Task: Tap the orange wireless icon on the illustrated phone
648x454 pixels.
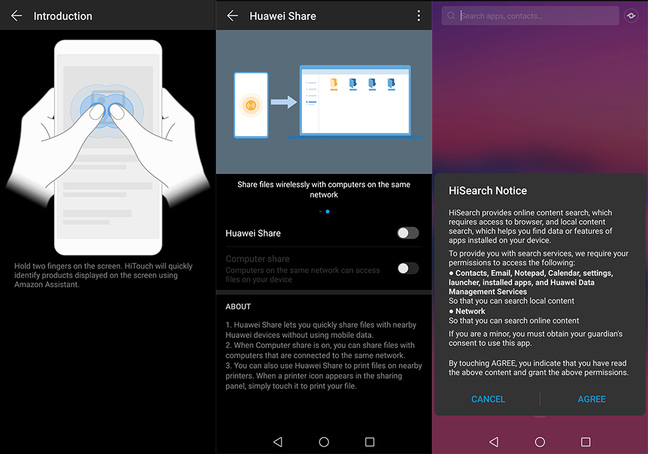Action: tap(251, 105)
